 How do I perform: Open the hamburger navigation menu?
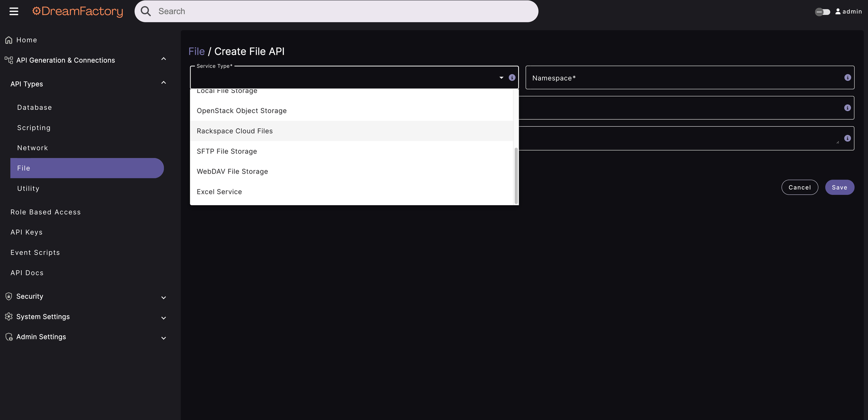(14, 11)
